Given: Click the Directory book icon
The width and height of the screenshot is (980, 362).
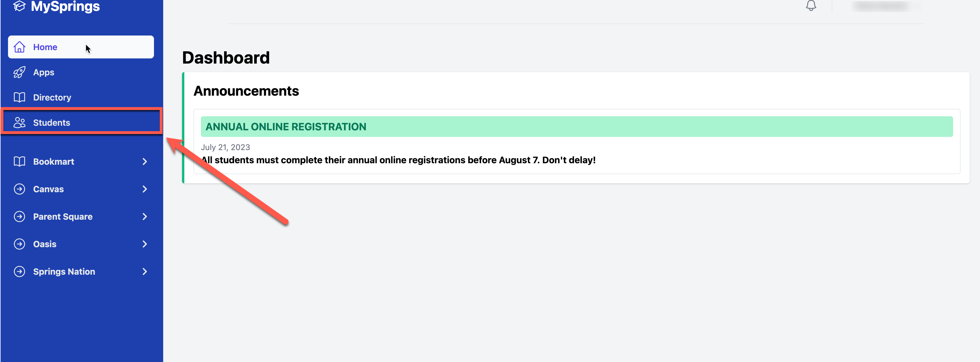Looking at the screenshot, I should point(19,97).
